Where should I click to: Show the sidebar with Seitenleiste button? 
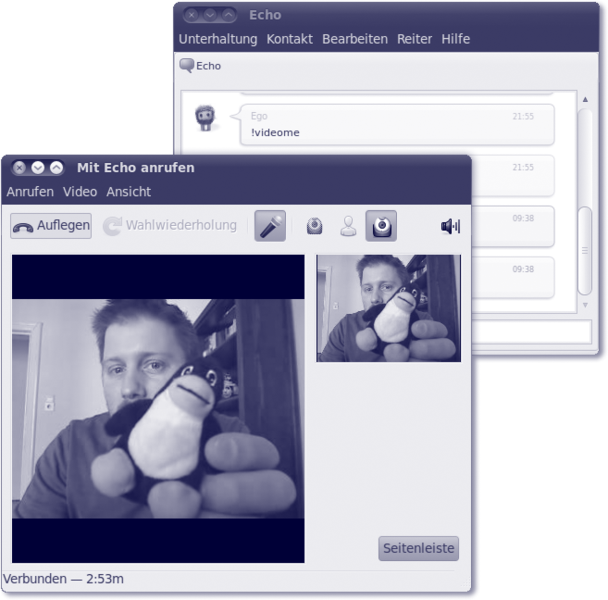coord(419,548)
